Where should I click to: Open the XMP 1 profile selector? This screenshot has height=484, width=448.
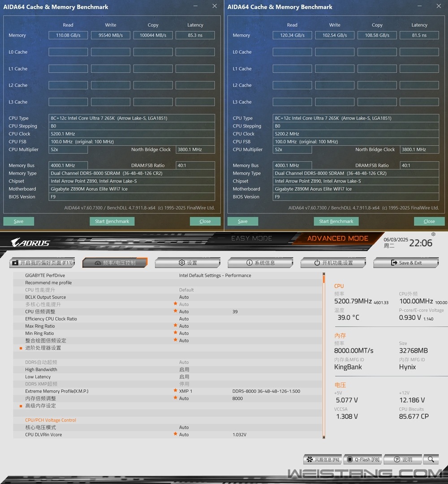185,391
